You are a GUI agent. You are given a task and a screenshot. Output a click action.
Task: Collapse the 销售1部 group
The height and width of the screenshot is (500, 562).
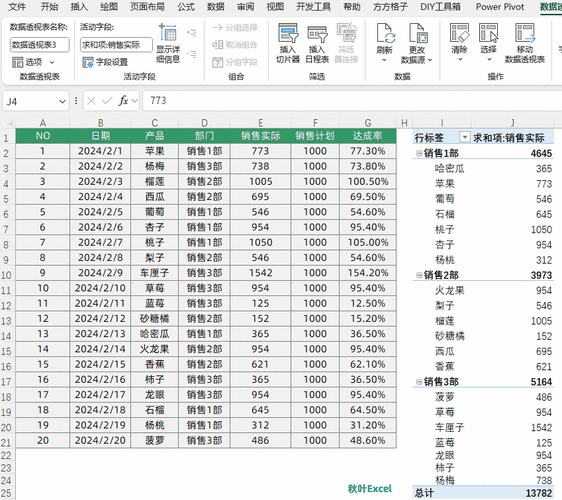[418, 153]
